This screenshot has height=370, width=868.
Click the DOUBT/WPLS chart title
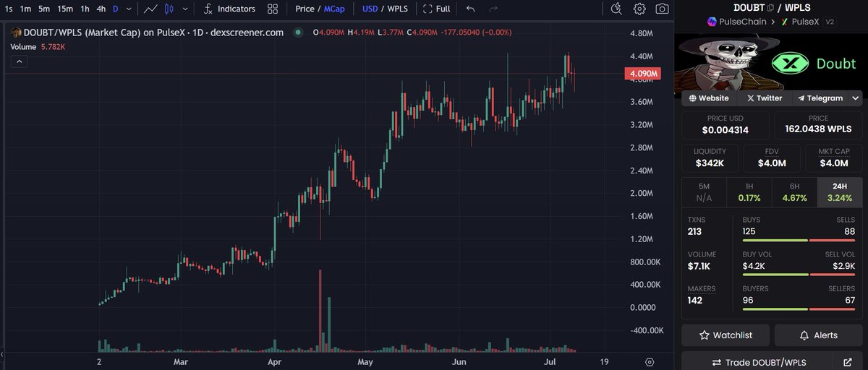pyautogui.click(x=153, y=33)
